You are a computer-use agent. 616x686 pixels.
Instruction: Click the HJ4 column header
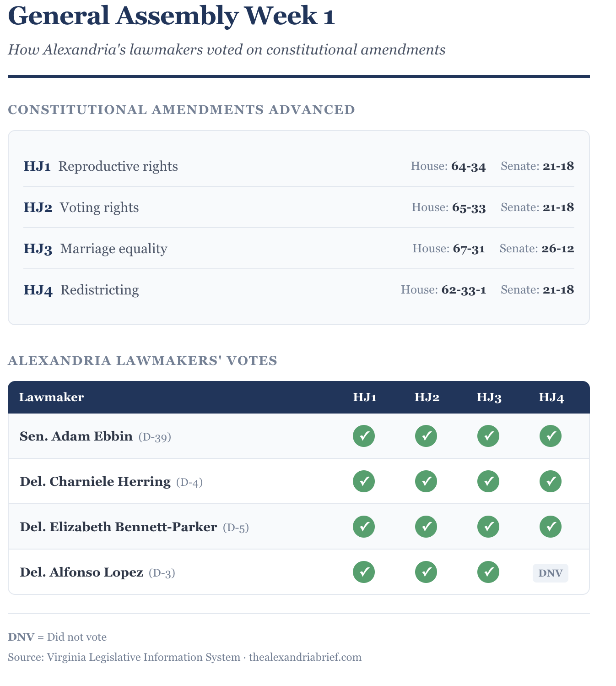point(551,397)
